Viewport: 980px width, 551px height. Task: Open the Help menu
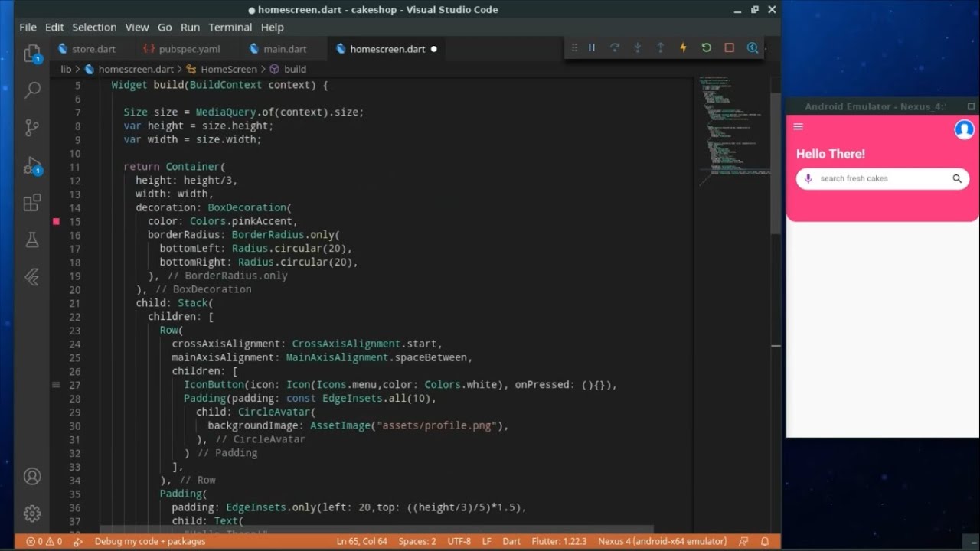click(x=272, y=27)
